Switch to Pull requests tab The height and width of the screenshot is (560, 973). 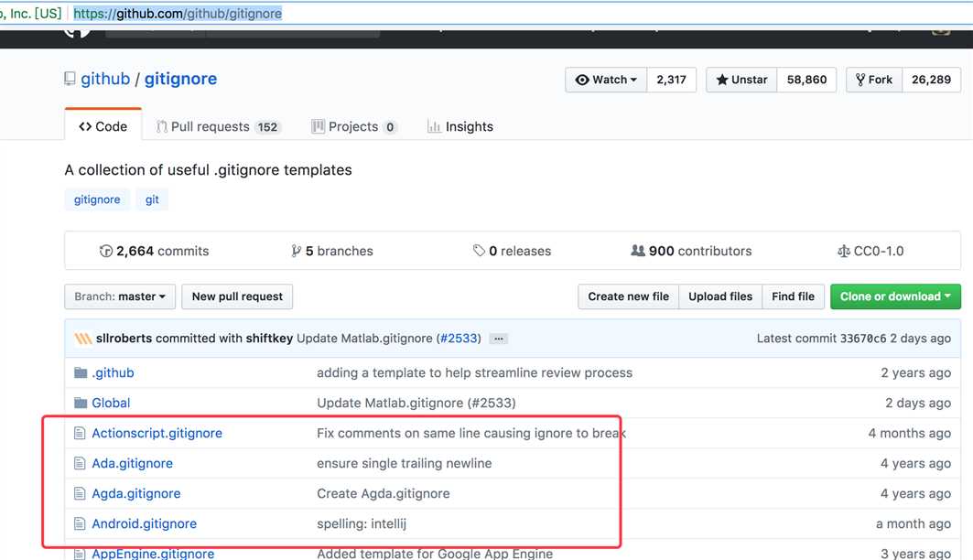click(219, 126)
